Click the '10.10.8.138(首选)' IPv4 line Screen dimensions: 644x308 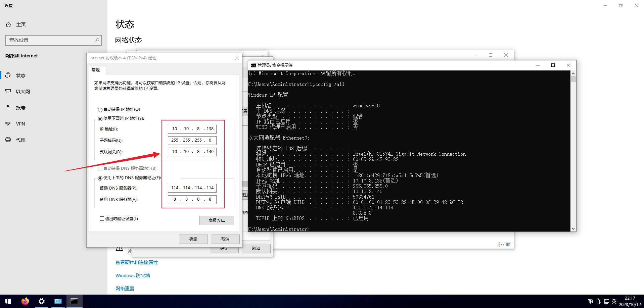click(x=375, y=181)
